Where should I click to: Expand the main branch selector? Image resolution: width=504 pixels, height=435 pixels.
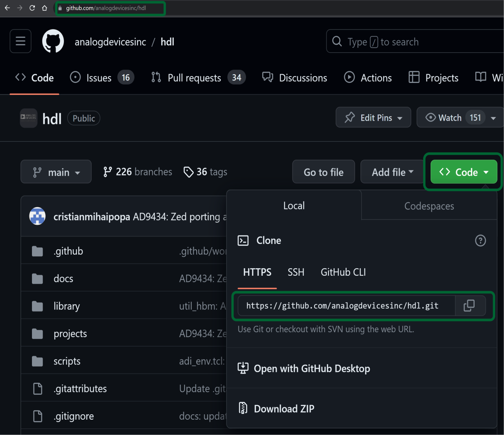pyautogui.click(x=56, y=172)
